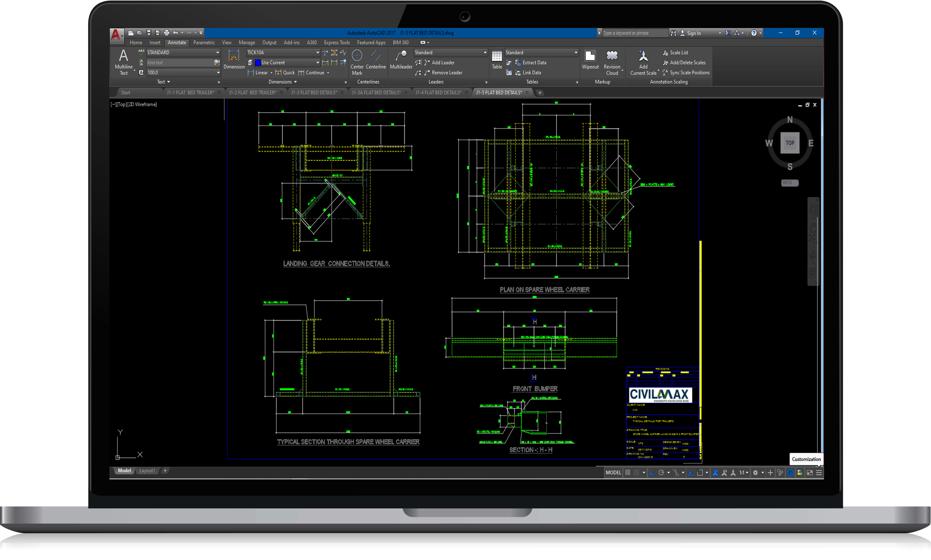Toggle 2D object snap in status bar
This screenshot has width=931, height=560.
(700, 472)
